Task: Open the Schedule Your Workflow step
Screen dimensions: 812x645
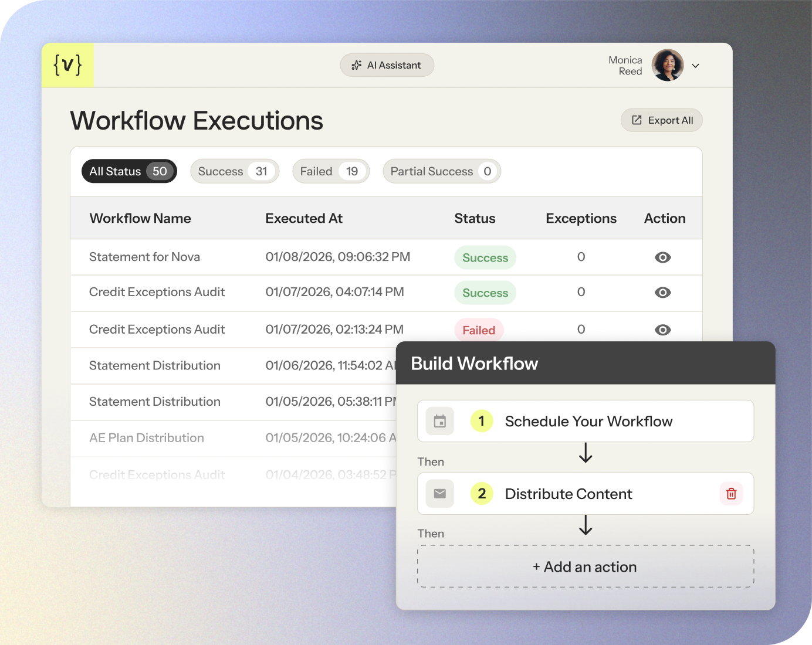Action: tap(588, 421)
